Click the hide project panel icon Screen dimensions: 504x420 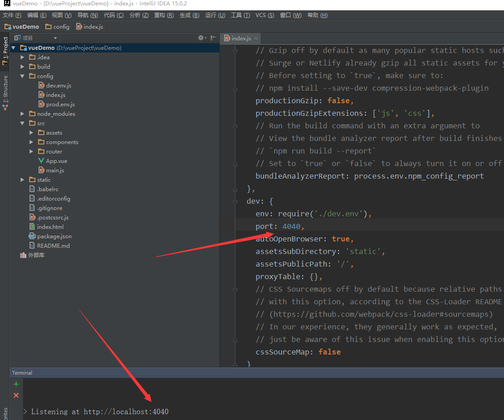213,38
